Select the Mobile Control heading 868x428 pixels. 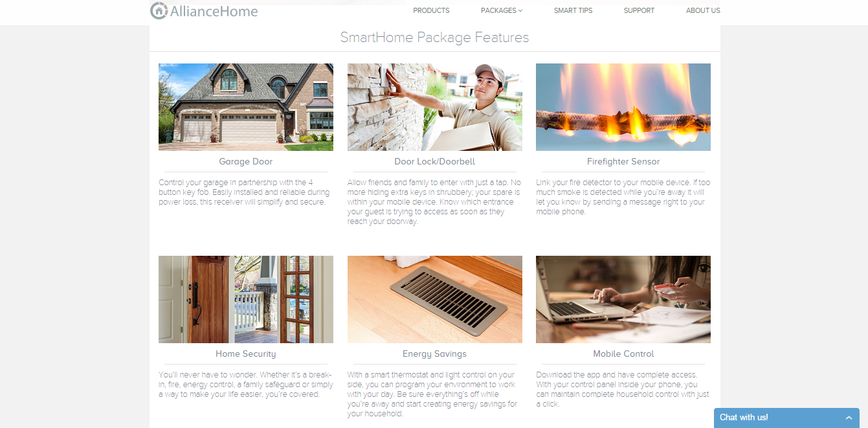pos(623,354)
